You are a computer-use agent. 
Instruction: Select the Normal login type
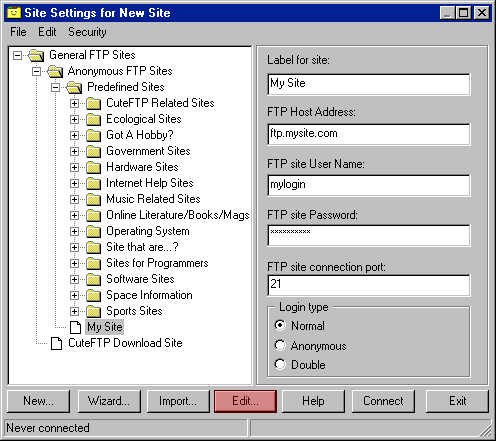280,325
